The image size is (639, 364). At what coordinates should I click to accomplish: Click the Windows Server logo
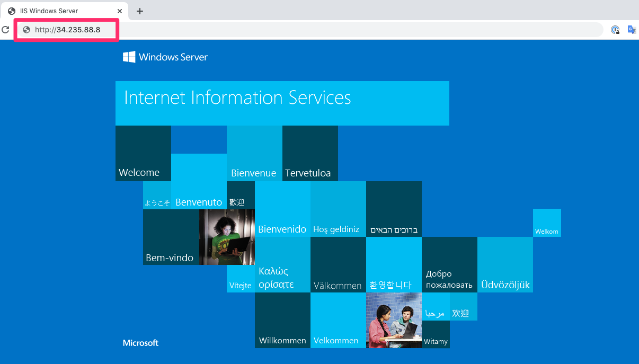coord(165,57)
